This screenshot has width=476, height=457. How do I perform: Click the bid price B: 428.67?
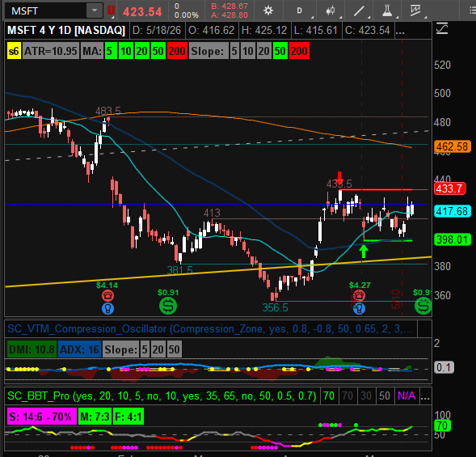coord(230,6)
